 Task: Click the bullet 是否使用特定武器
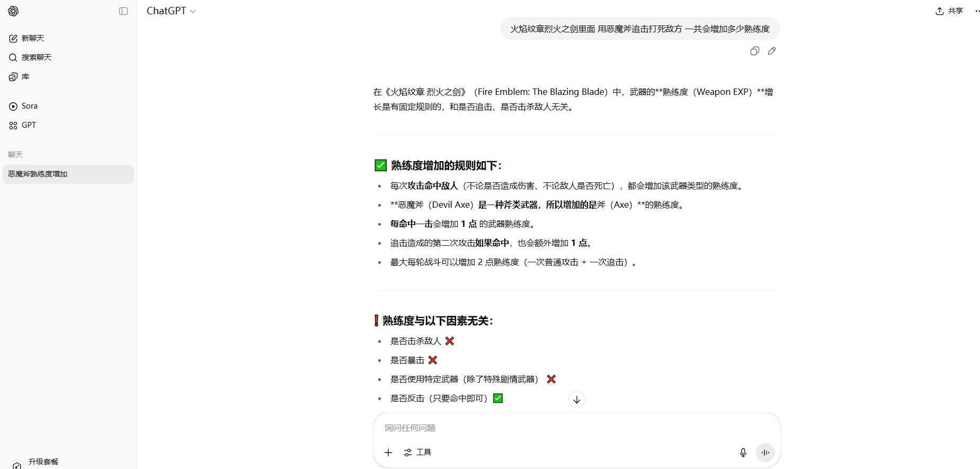coord(473,379)
